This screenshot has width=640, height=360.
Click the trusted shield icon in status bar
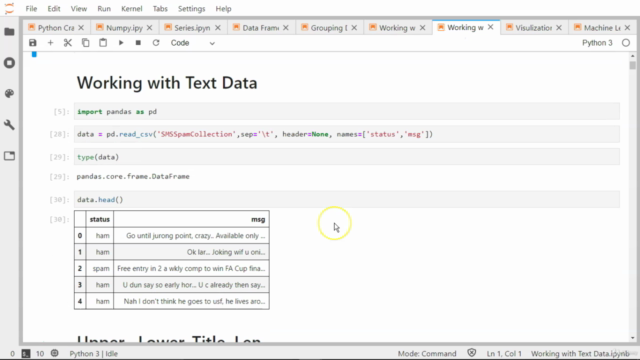(x=471, y=353)
